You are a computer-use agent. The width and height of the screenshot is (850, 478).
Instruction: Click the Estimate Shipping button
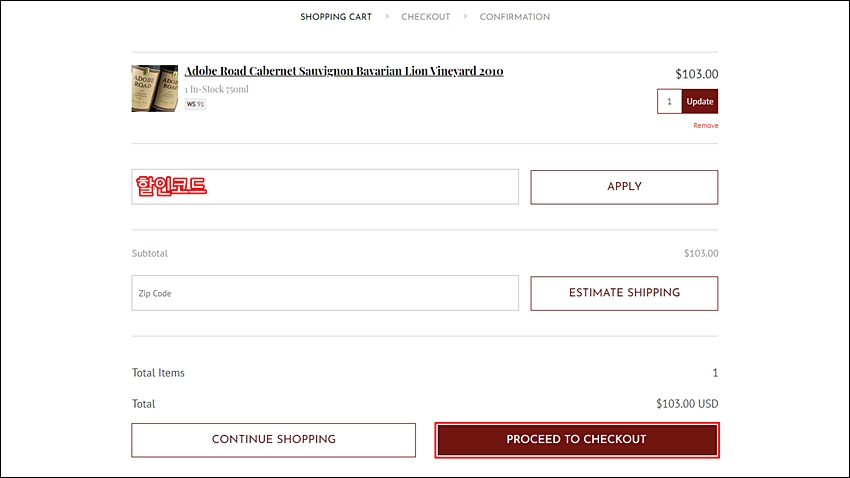(624, 293)
